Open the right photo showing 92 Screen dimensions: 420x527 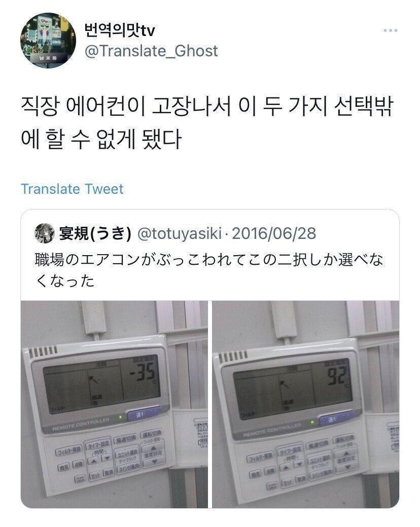pyautogui.click(x=306, y=404)
